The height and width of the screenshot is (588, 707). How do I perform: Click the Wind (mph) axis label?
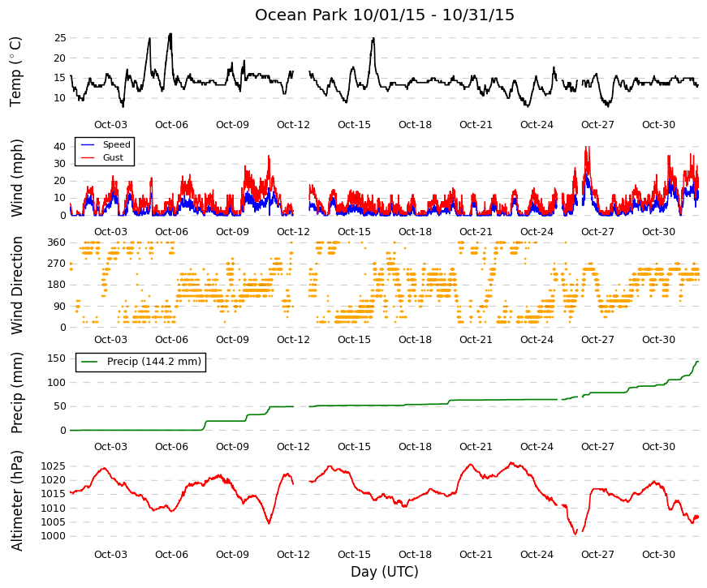pos(16,178)
